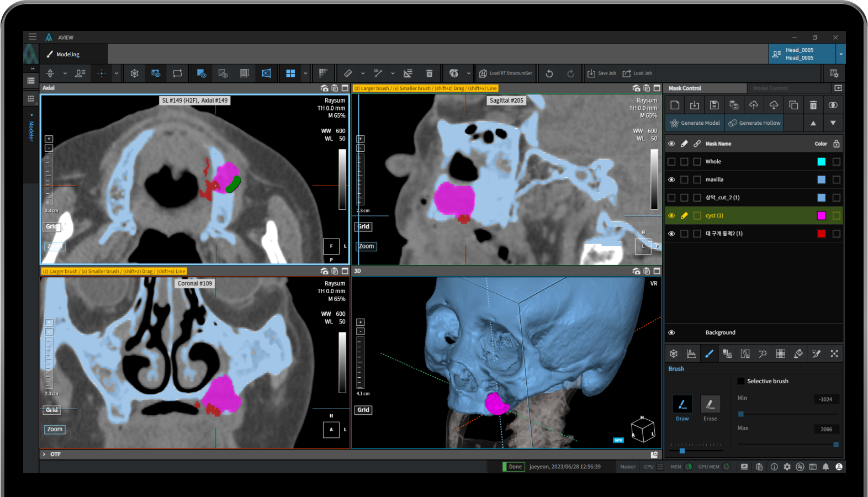Screen dimensions: 868x497
Task: Click magenta color swatch of cyst (1)
Action: click(821, 215)
